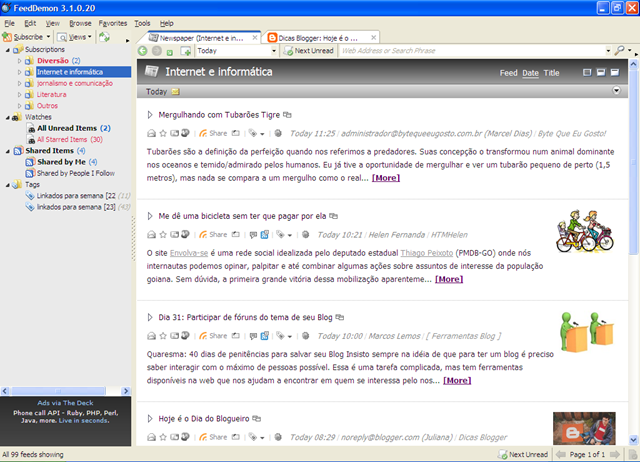Switch to the third newspaper layout icon

(x=615, y=73)
